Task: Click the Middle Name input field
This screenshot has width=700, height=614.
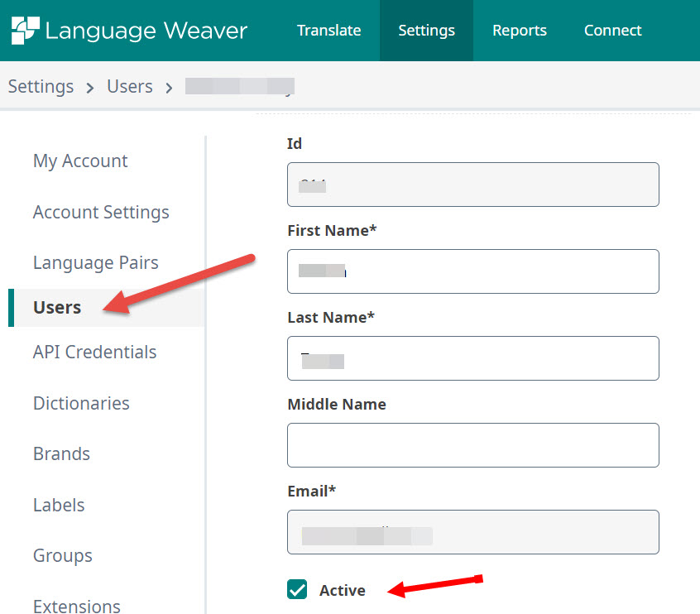Action: 472,444
